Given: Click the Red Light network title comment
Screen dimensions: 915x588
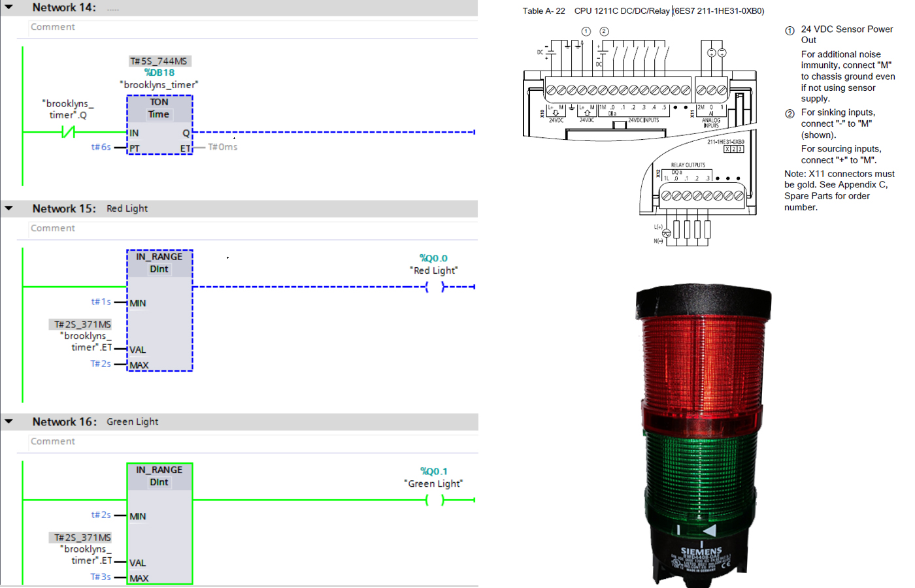Looking at the screenshot, I should 127,208.
